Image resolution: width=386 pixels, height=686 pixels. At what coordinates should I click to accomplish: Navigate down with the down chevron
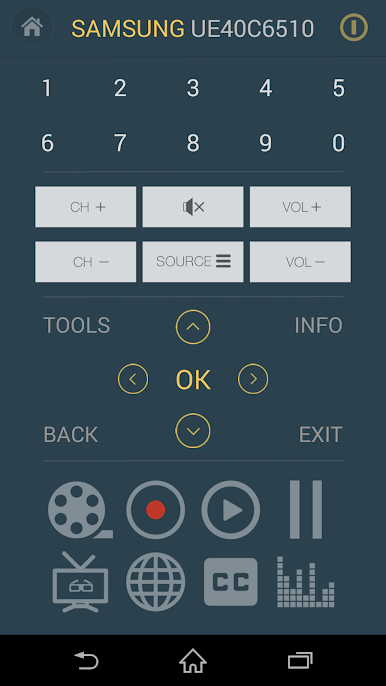[x=193, y=430]
